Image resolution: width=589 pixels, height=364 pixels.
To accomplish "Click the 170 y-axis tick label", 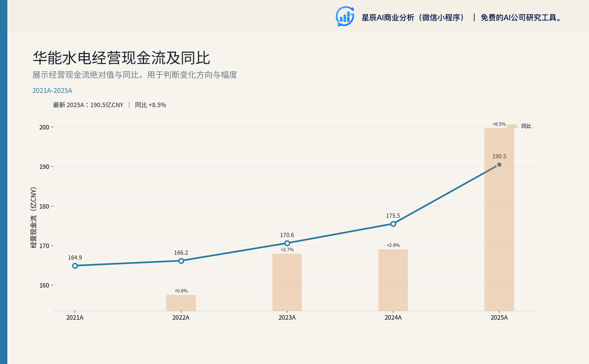I will tap(44, 246).
